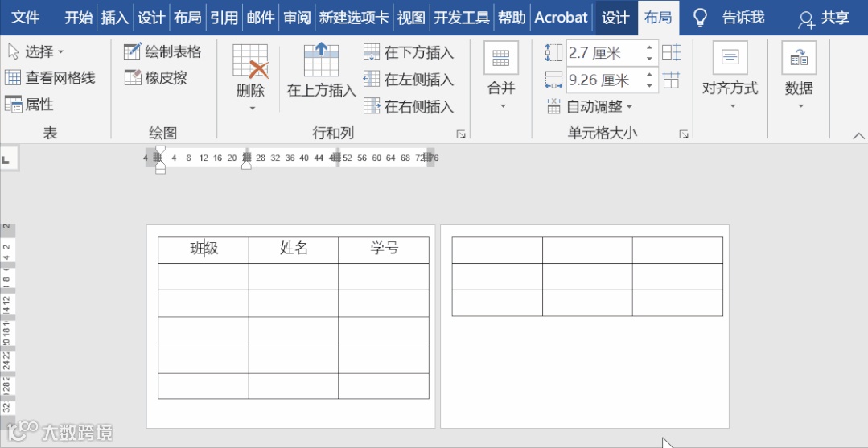Click 在上方插入 insert row above
This screenshot has height=448, width=868.
tap(321, 71)
